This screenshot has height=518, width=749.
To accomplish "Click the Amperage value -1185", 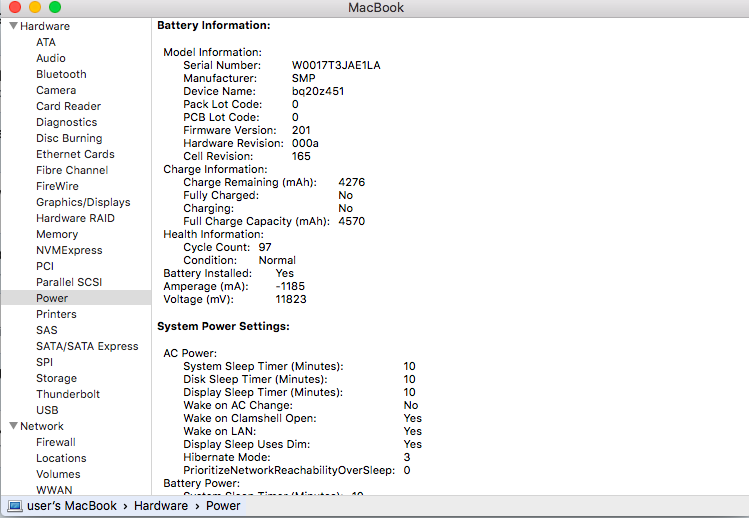I will [290, 286].
